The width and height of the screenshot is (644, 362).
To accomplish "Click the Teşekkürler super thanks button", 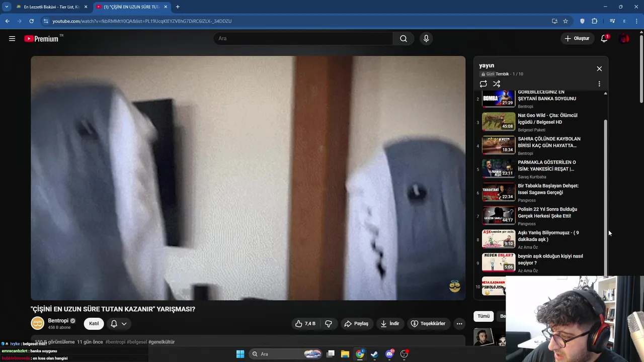I will tap(428, 324).
